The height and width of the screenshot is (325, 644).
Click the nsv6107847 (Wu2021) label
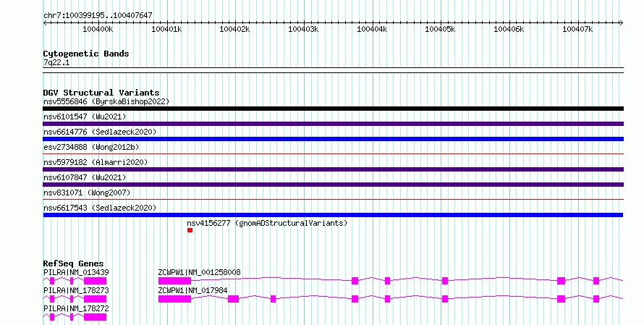tap(85, 177)
